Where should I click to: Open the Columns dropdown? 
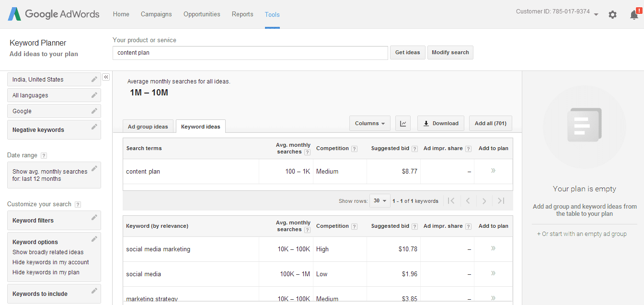pyautogui.click(x=370, y=123)
